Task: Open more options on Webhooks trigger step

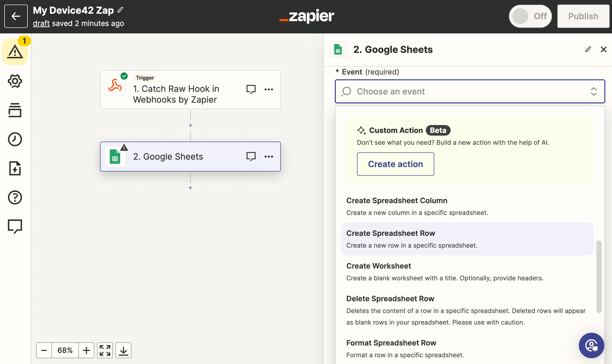Action: (x=269, y=89)
